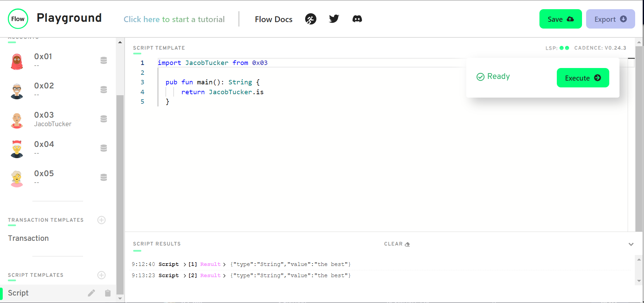Clear the script results
This screenshot has height=303, width=644.
[397, 244]
